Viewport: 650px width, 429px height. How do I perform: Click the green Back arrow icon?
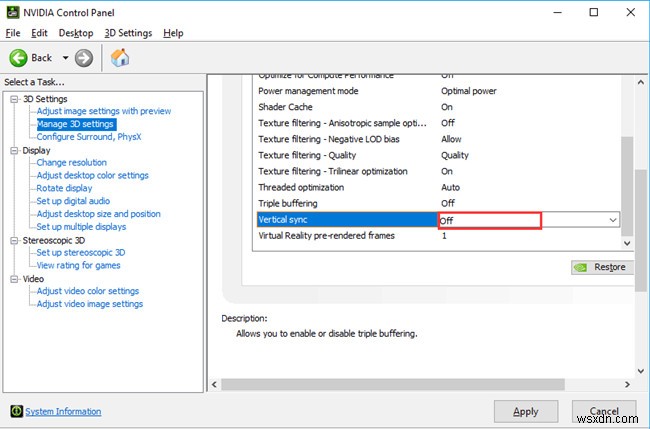[x=18, y=58]
